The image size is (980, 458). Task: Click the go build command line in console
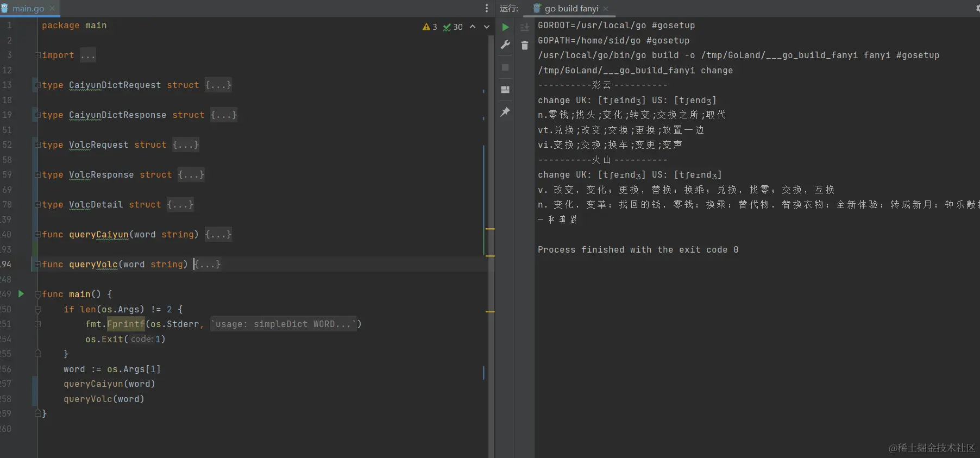pyautogui.click(x=738, y=55)
